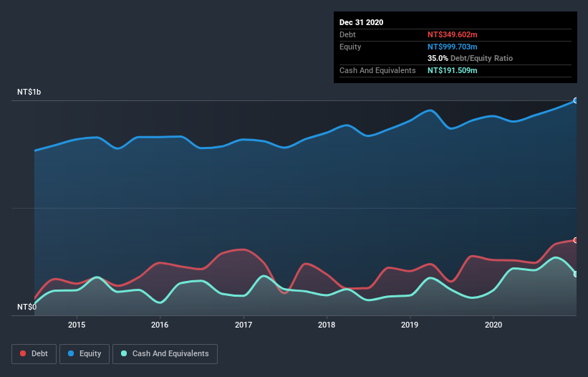The image size is (588, 377).
Task: Click the red Debt legend dot
Action: click(23, 353)
